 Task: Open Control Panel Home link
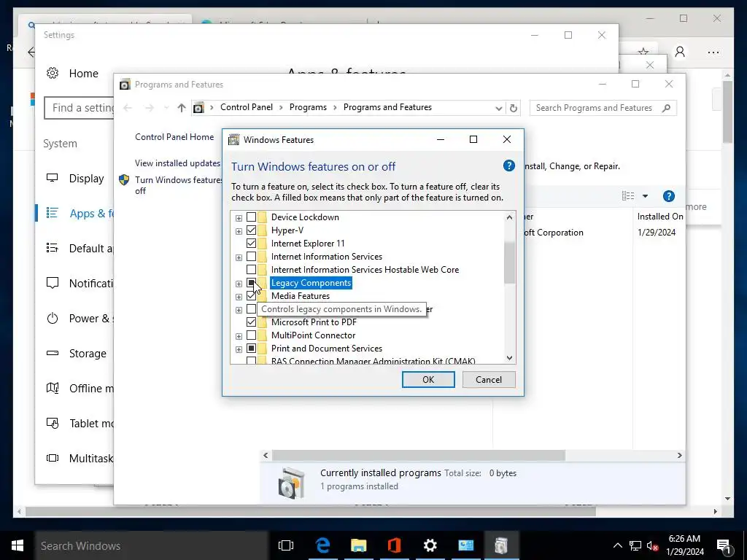[x=174, y=136]
